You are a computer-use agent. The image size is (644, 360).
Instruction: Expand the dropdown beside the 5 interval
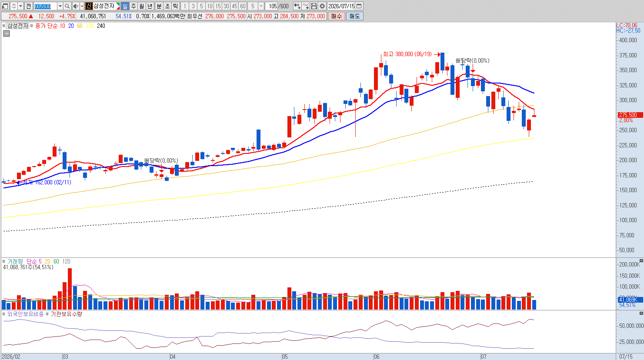click(x=261, y=6)
